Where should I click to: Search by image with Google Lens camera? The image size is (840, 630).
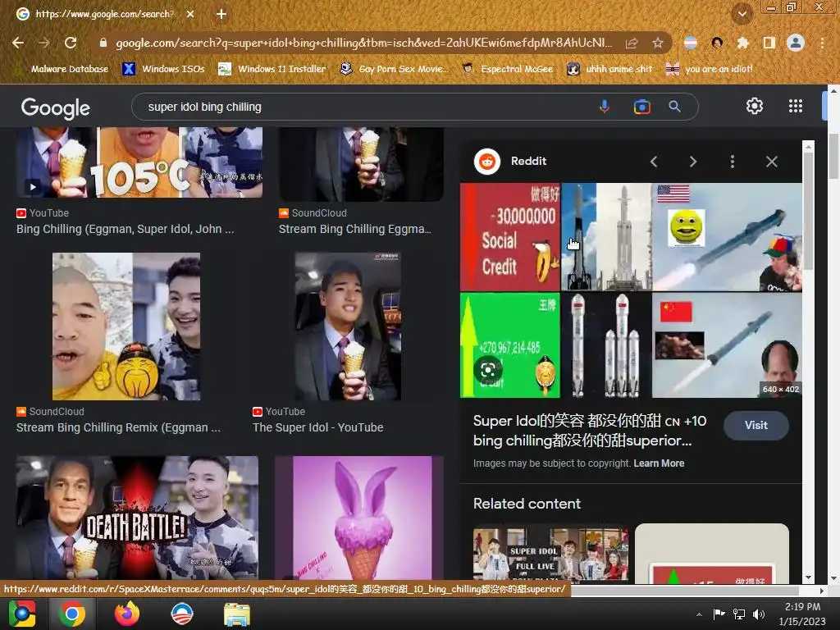pos(641,107)
